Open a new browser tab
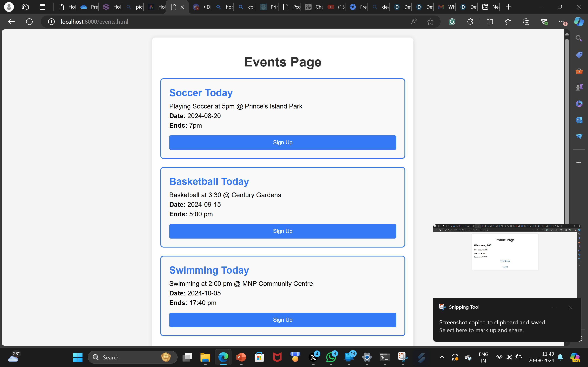Viewport: 588px width, 367px height. coord(509,7)
